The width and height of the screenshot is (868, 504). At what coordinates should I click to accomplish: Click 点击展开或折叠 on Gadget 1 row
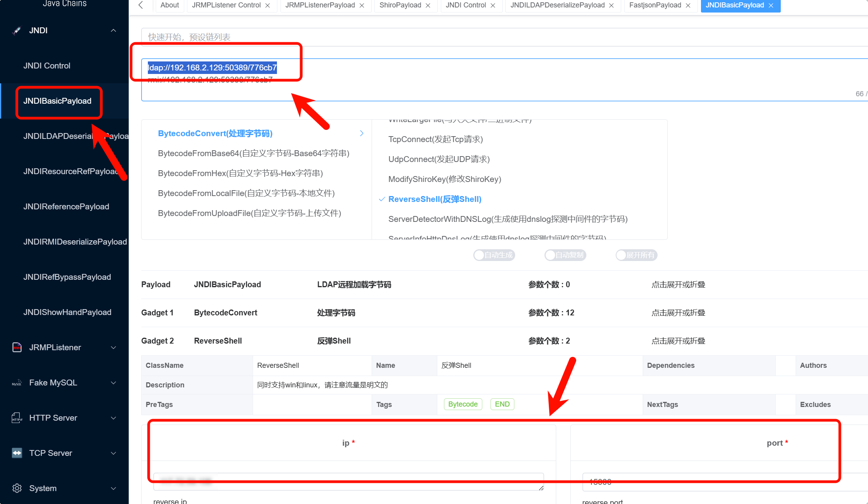(x=678, y=313)
